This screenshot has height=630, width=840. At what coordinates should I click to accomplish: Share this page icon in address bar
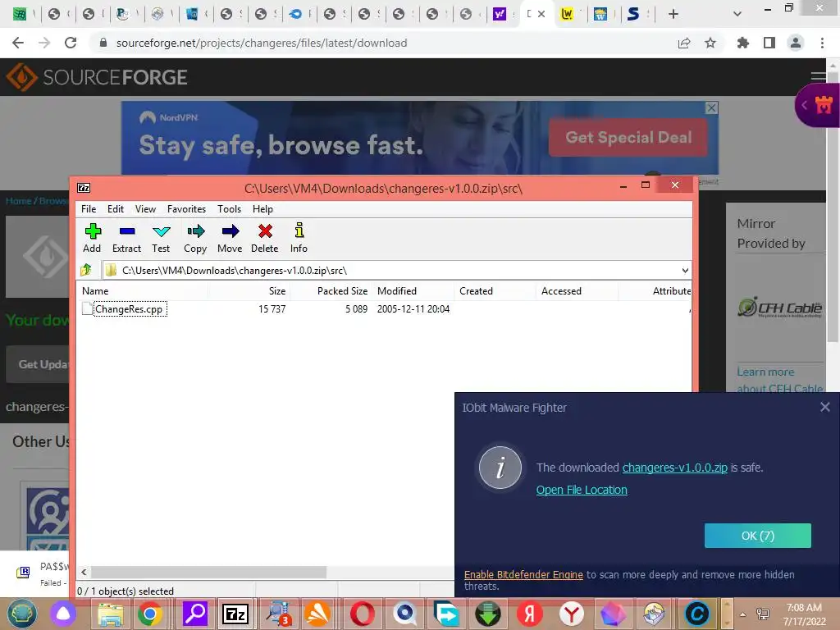684,43
